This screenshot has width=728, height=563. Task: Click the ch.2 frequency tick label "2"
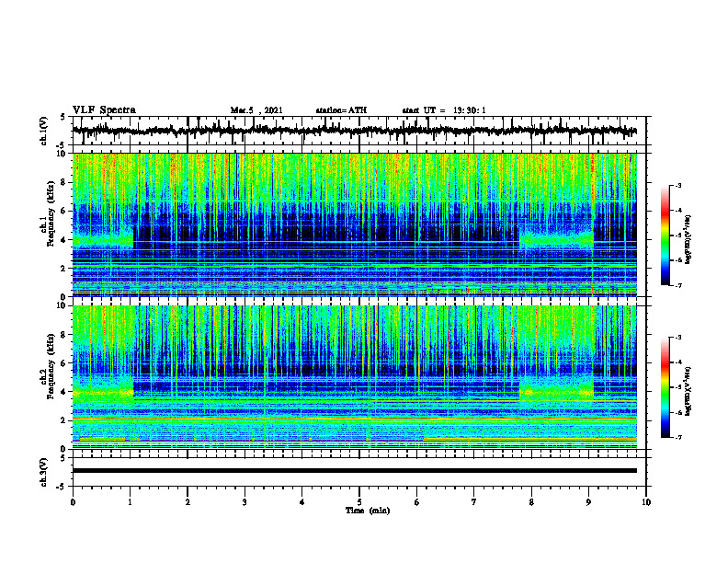click(x=63, y=420)
